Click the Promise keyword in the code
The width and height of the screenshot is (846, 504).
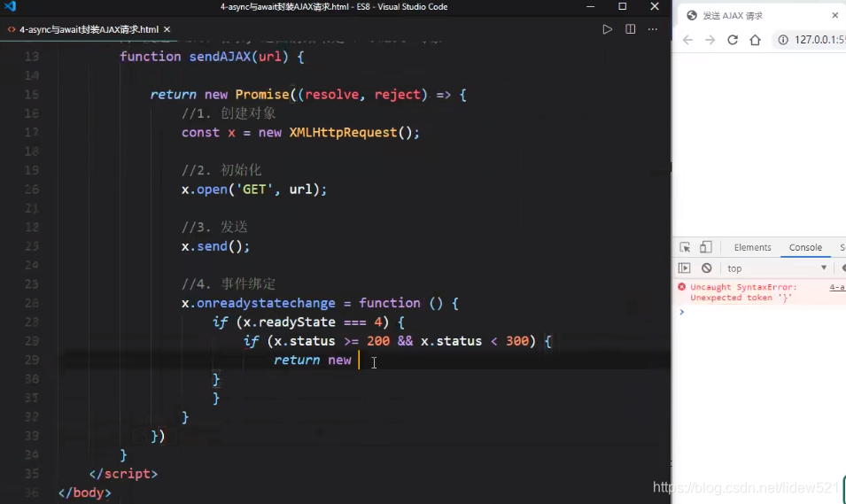point(262,95)
